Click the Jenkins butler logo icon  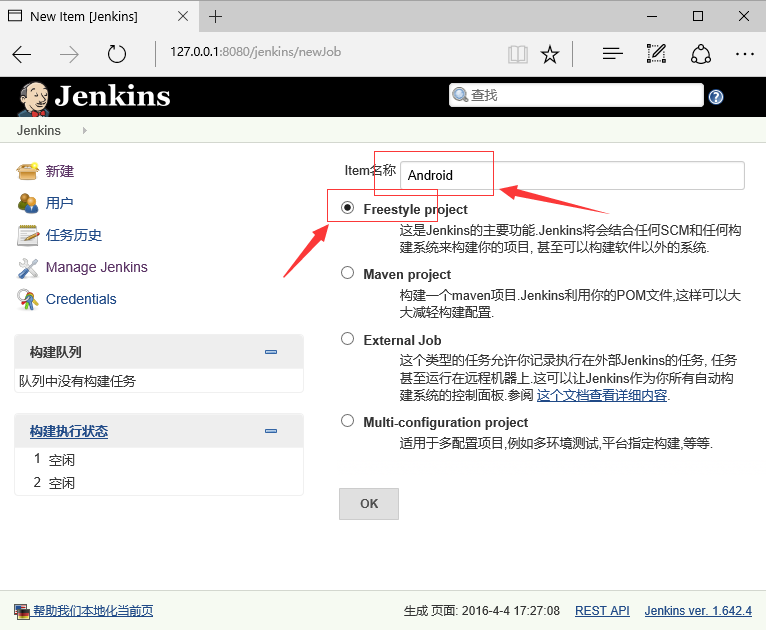coord(33,99)
